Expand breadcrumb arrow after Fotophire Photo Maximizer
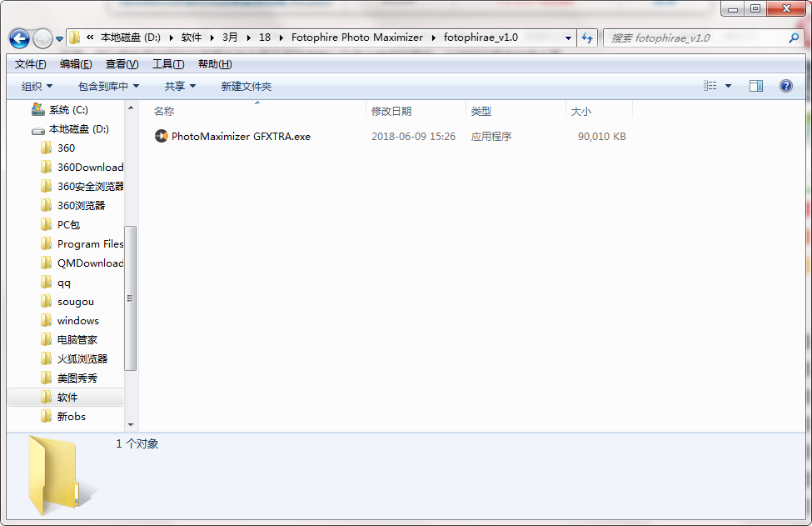Screen dimensions: 812x526 point(433,38)
